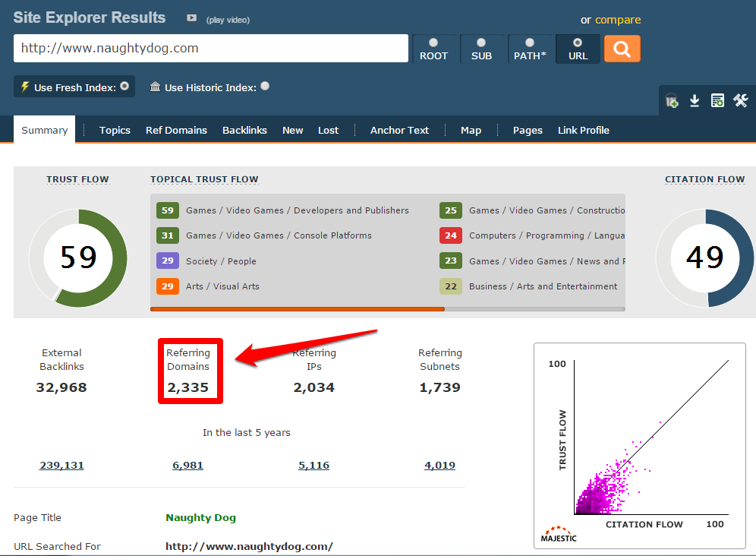Image resolution: width=756 pixels, height=556 pixels.
Task: Click red 24 badge for Computers / Programming
Action: click(450, 235)
